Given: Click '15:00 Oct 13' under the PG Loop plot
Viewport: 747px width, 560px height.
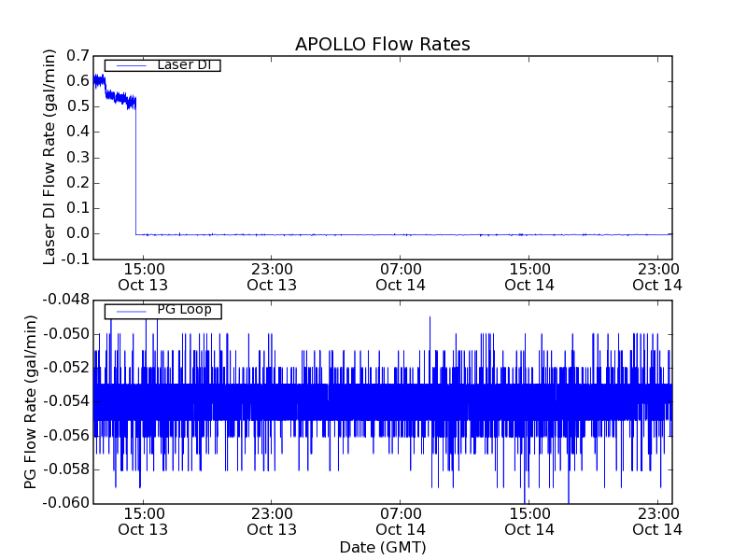Looking at the screenshot, I should click(x=143, y=522).
